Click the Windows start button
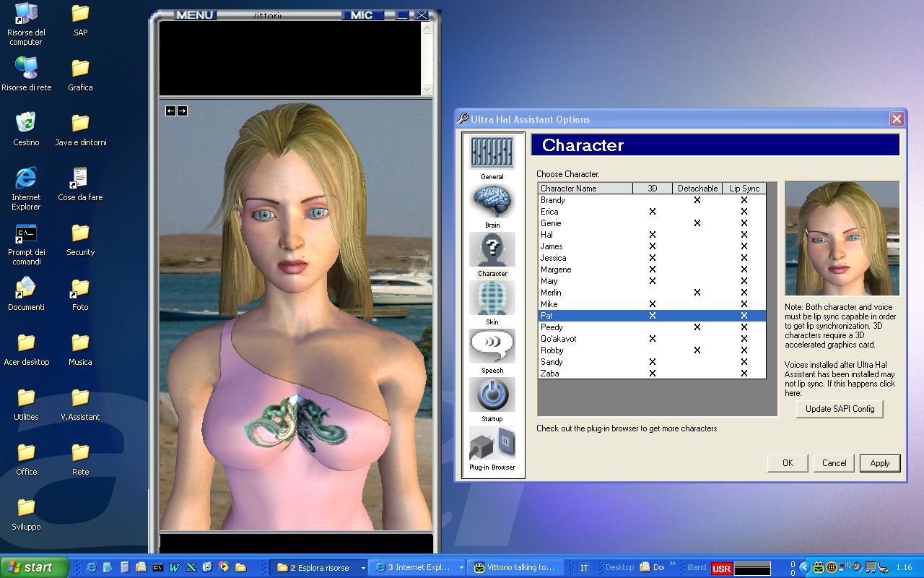The width and height of the screenshot is (924, 578). point(34,567)
